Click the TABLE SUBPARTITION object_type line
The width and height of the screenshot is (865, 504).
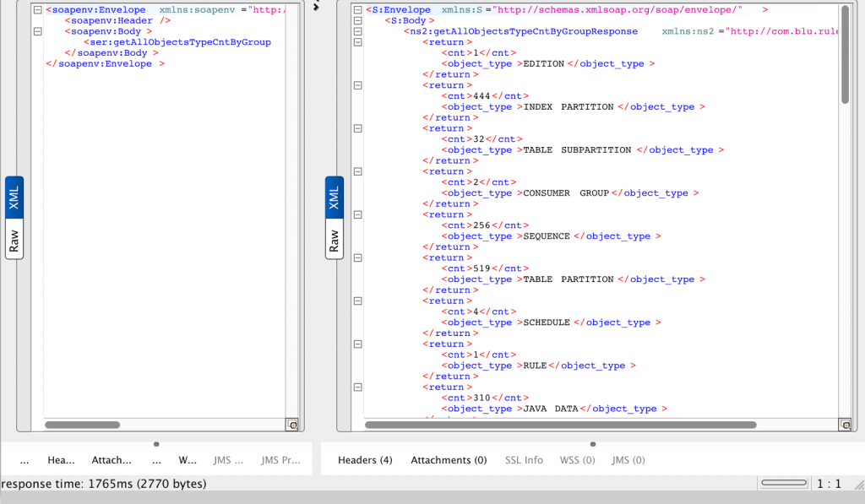point(583,150)
